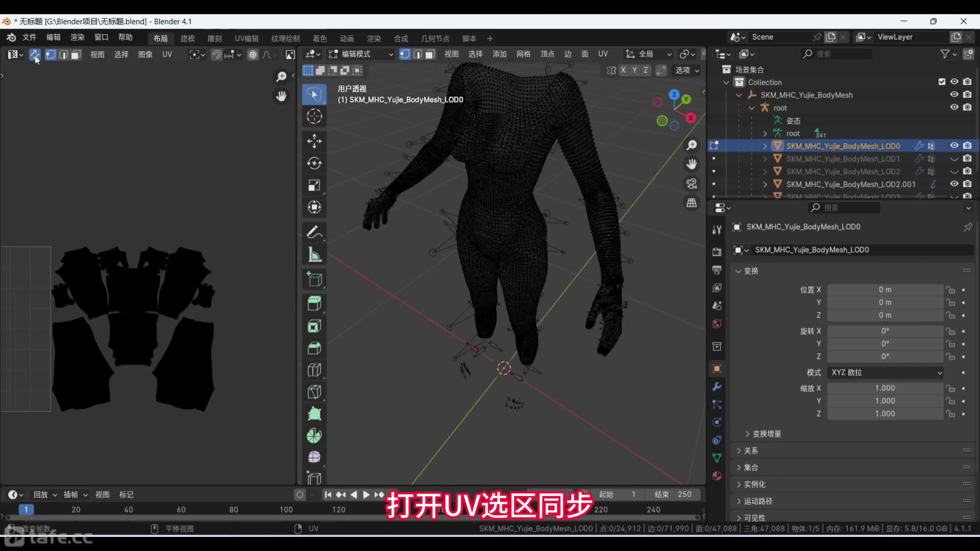980x551 pixels.
Task: Select the Move tool in viewport toolbar
Action: point(314,141)
